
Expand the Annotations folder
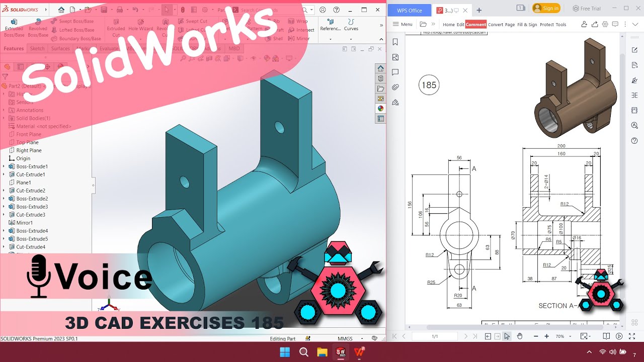pos(4,110)
